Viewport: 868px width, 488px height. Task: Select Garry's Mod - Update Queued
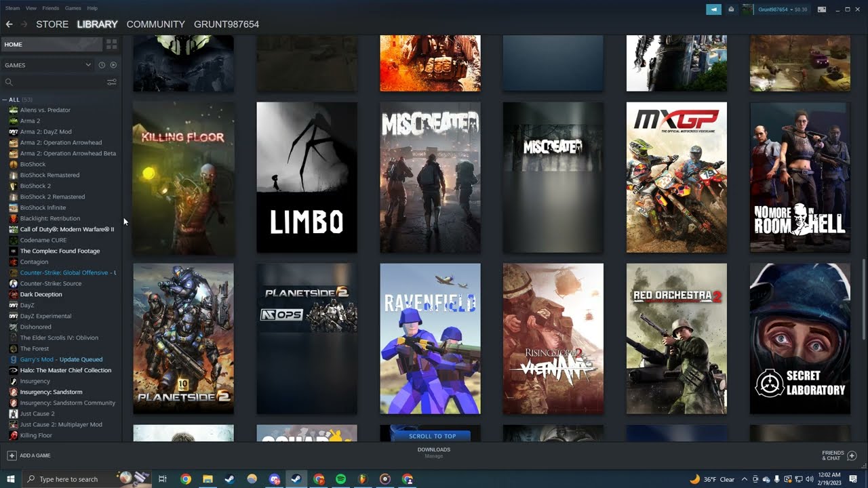(x=61, y=359)
